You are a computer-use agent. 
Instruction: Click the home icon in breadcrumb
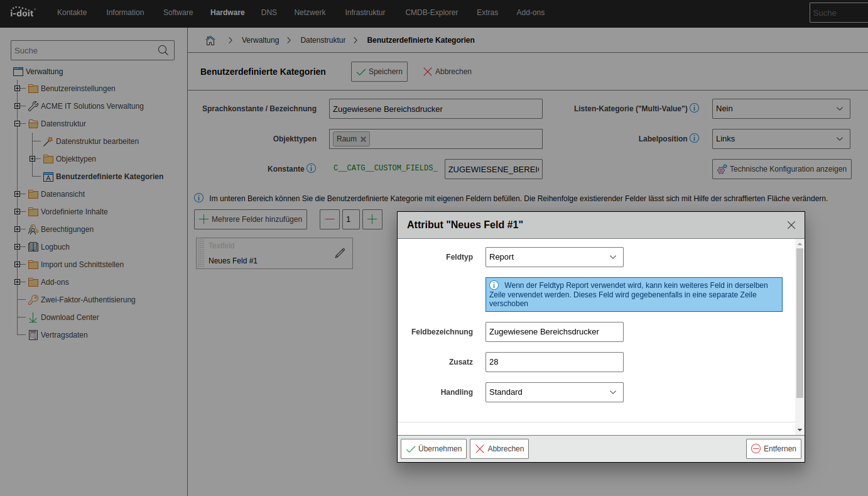coord(210,40)
